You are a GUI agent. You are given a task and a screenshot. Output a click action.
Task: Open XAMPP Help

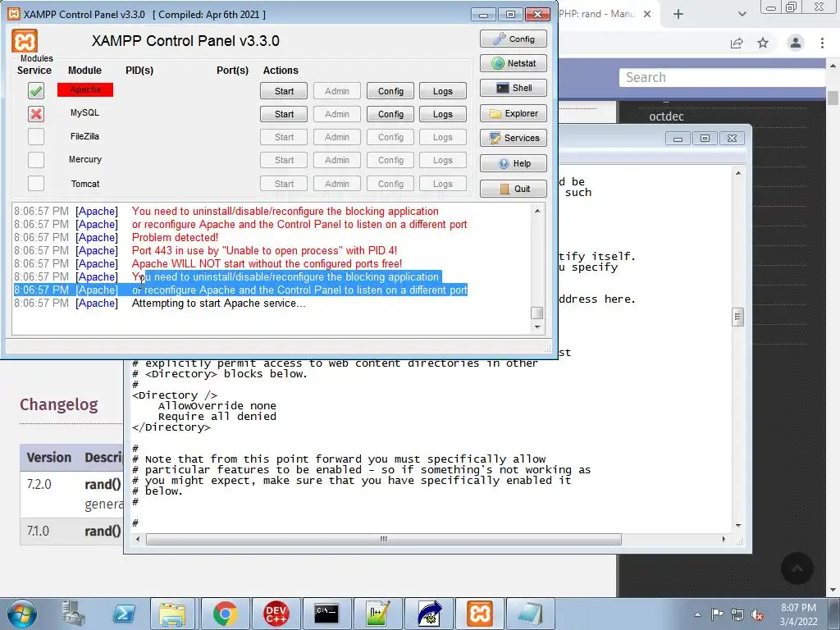click(x=514, y=163)
